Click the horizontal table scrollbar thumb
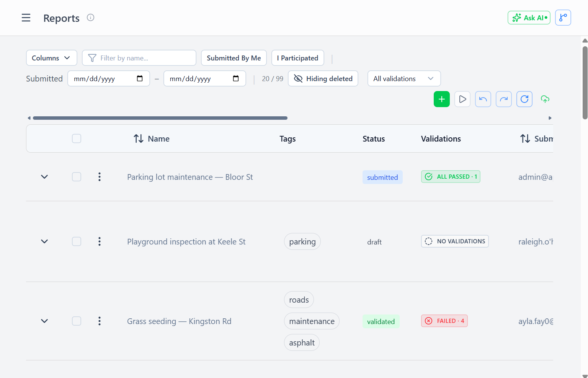 tap(160, 118)
